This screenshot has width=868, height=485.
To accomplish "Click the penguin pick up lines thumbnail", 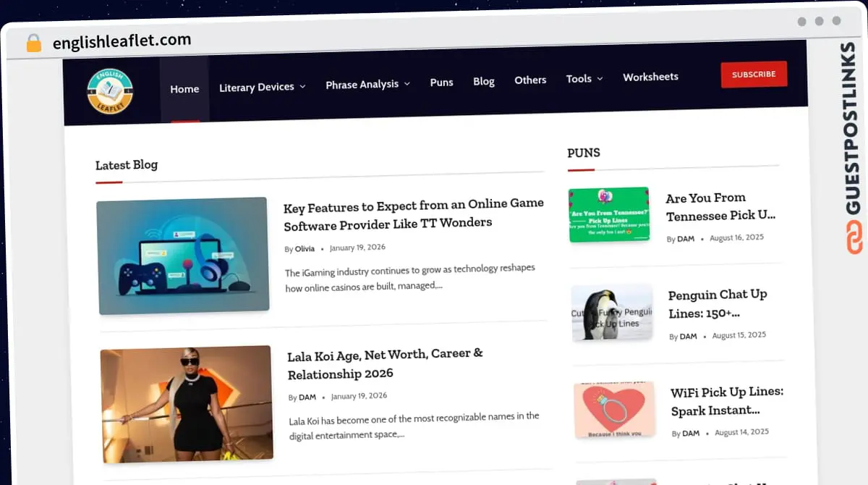I will click(x=612, y=313).
